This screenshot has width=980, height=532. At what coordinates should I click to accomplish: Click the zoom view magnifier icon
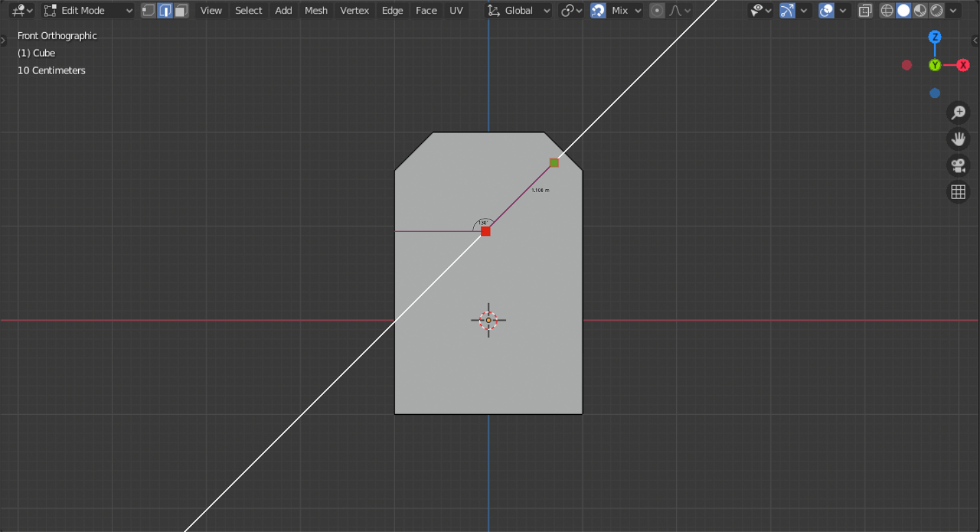coord(958,112)
